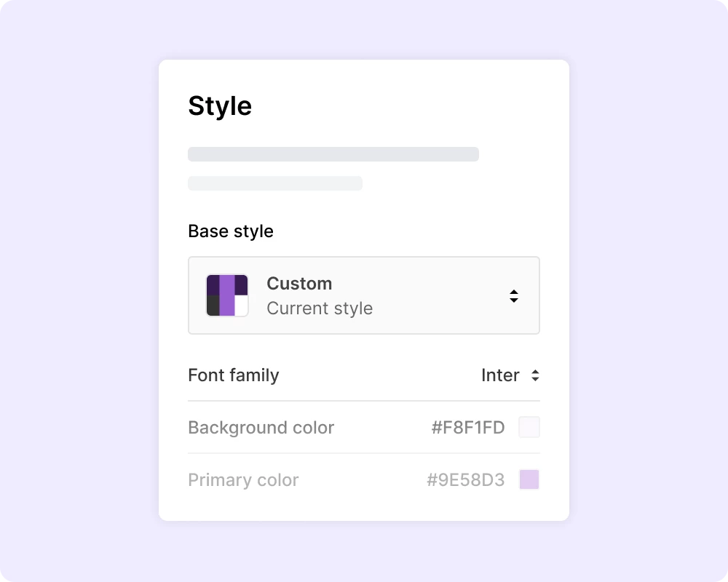The image size is (728, 582).
Task: Click the "Background color" label
Action: click(x=261, y=428)
